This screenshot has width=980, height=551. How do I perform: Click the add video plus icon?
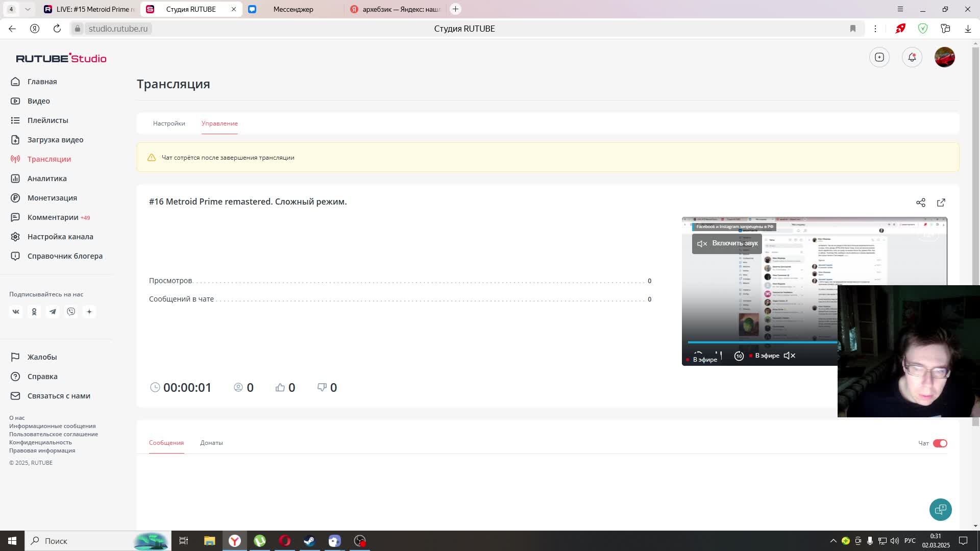click(879, 57)
